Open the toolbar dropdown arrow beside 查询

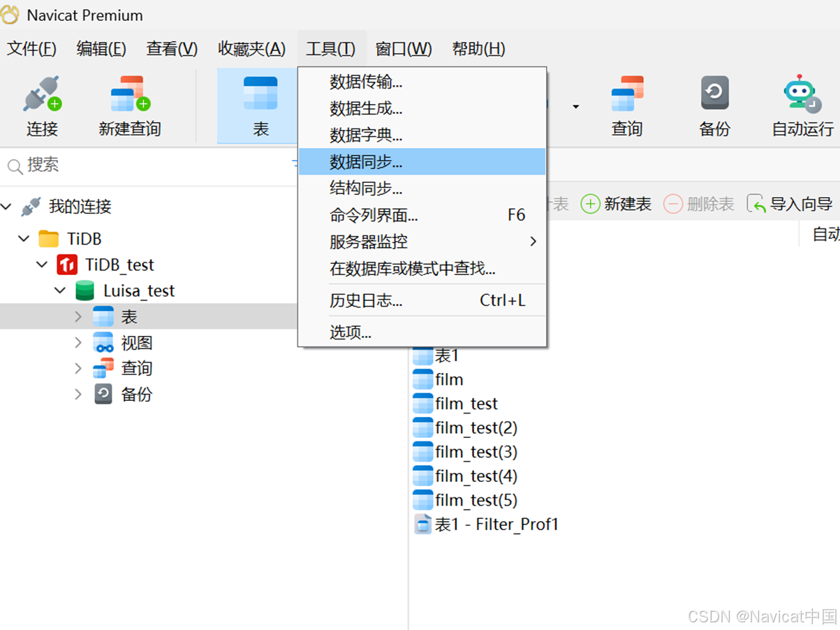(x=576, y=107)
